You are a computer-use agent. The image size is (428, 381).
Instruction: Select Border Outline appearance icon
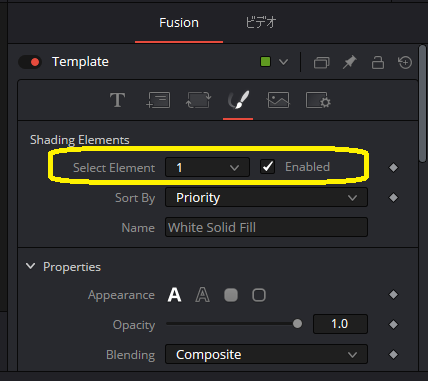pos(259,295)
